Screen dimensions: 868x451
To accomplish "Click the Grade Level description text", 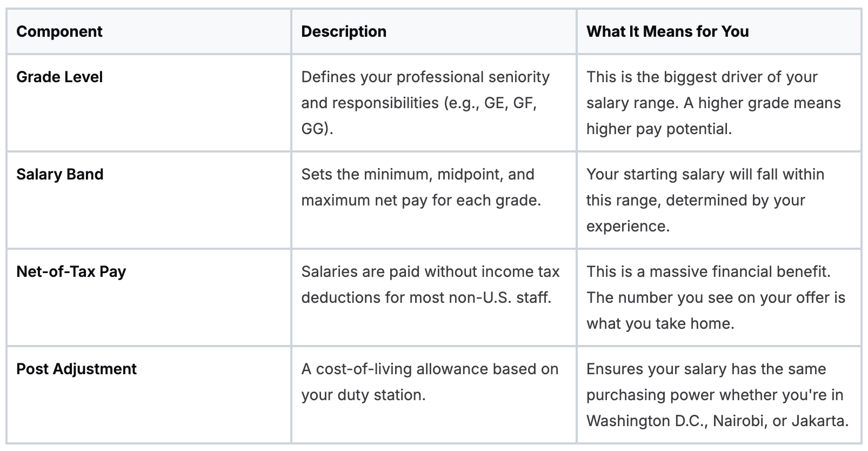I will click(x=425, y=77).
